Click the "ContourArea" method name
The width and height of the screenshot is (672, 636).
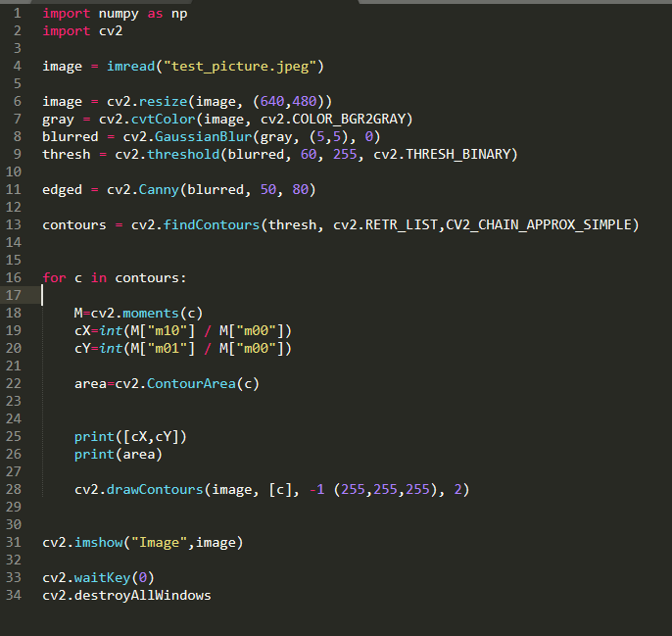pyautogui.click(x=191, y=383)
